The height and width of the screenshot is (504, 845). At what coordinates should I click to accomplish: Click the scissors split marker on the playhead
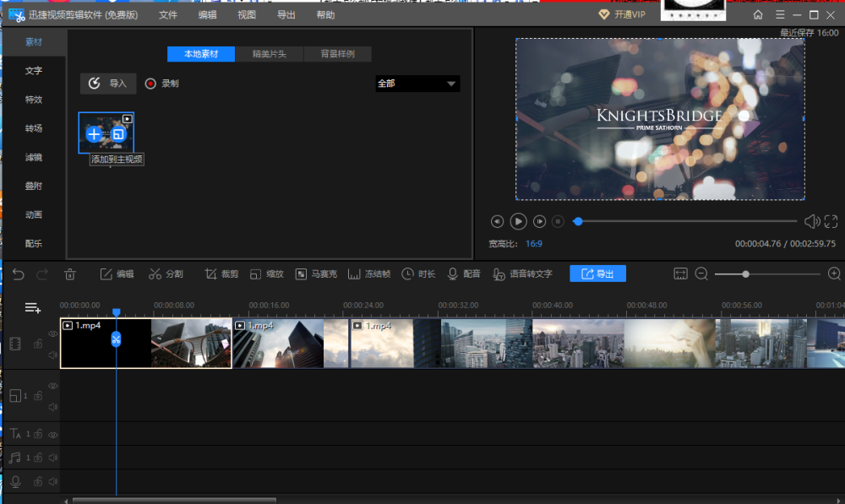[x=116, y=339]
